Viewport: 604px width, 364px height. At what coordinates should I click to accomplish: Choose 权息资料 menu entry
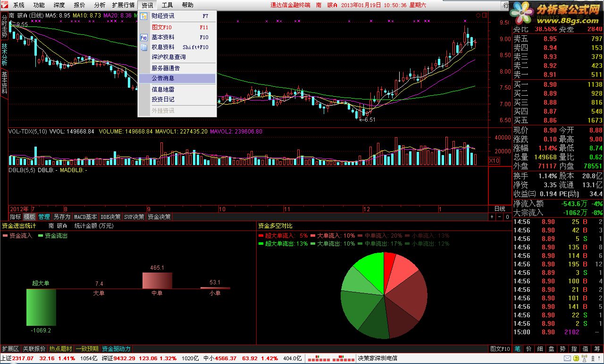tap(177, 47)
